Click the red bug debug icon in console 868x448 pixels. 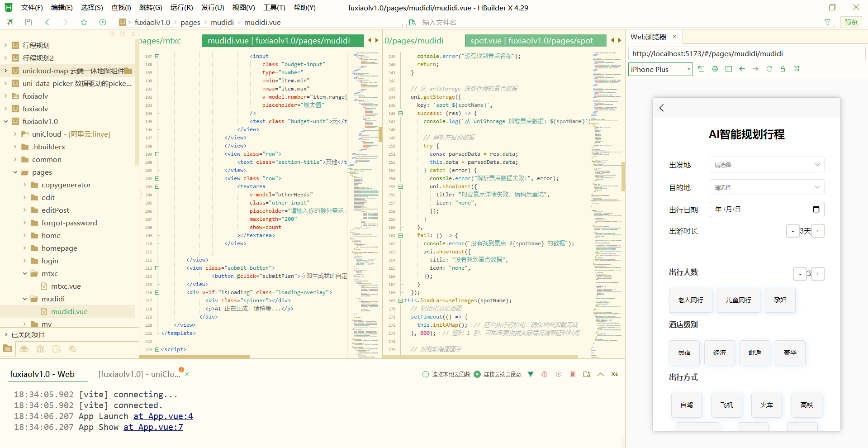(545, 374)
